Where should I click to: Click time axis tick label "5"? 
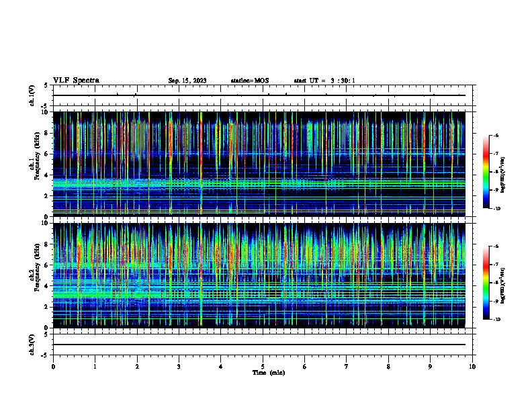(x=263, y=367)
